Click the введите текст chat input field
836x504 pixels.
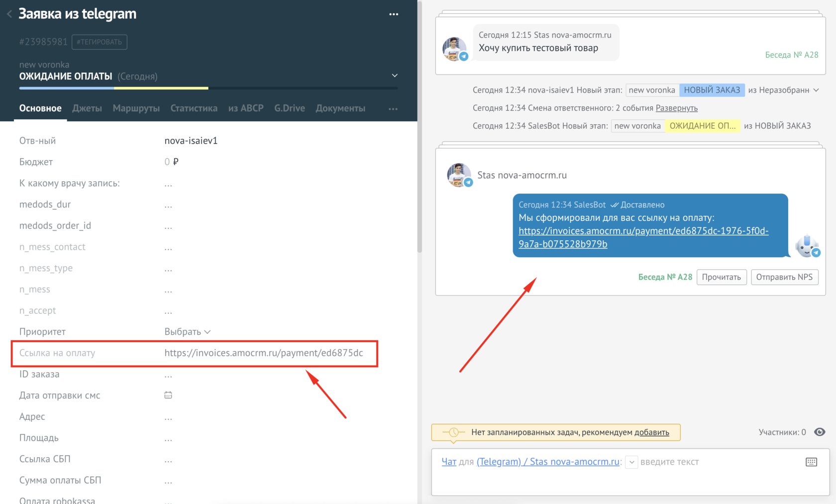(717, 462)
